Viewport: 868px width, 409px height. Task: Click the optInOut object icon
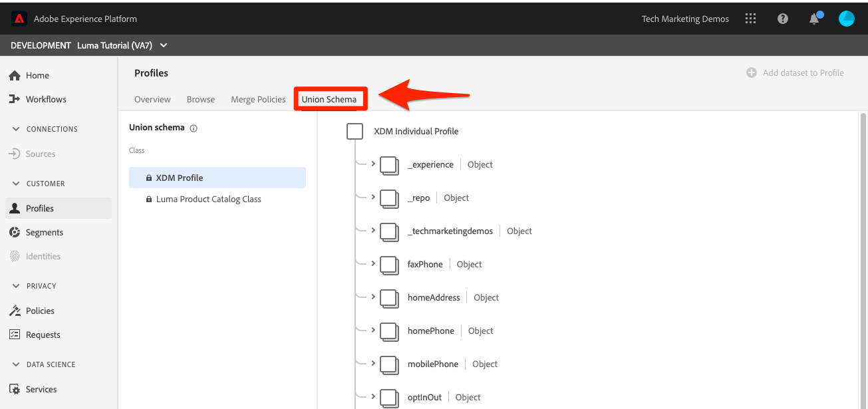pyautogui.click(x=389, y=398)
